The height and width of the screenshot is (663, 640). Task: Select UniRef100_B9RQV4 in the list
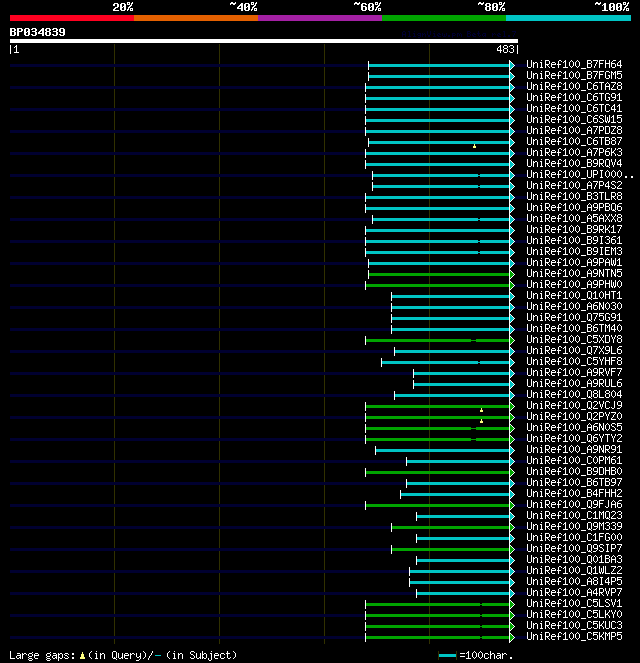pos(574,164)
